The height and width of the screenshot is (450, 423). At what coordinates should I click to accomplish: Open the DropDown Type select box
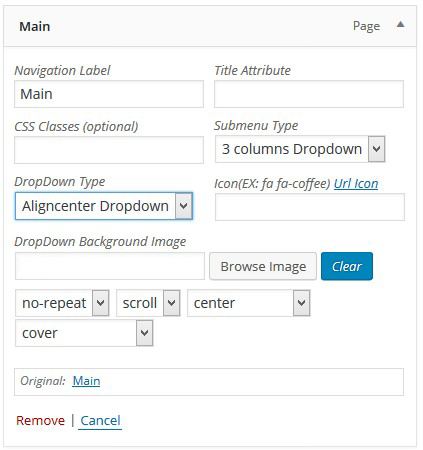pyautogui.click(x=104, y=206)
